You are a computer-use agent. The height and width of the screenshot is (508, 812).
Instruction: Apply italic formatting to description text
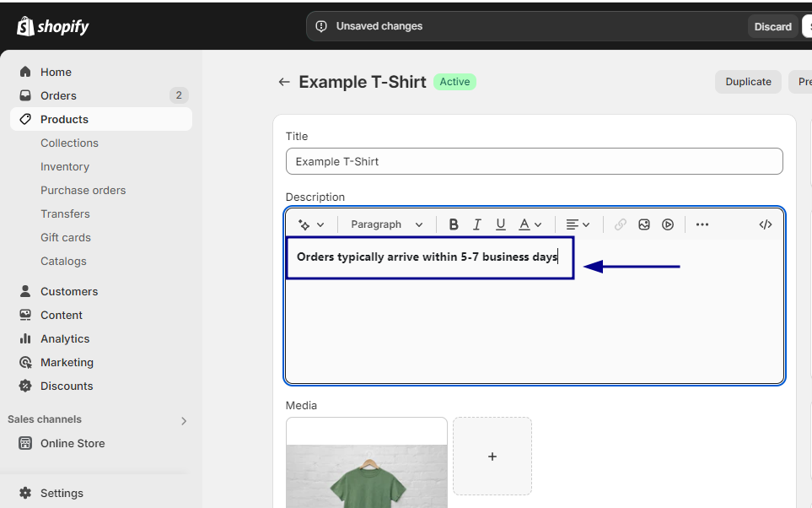(x=476, y=224)
